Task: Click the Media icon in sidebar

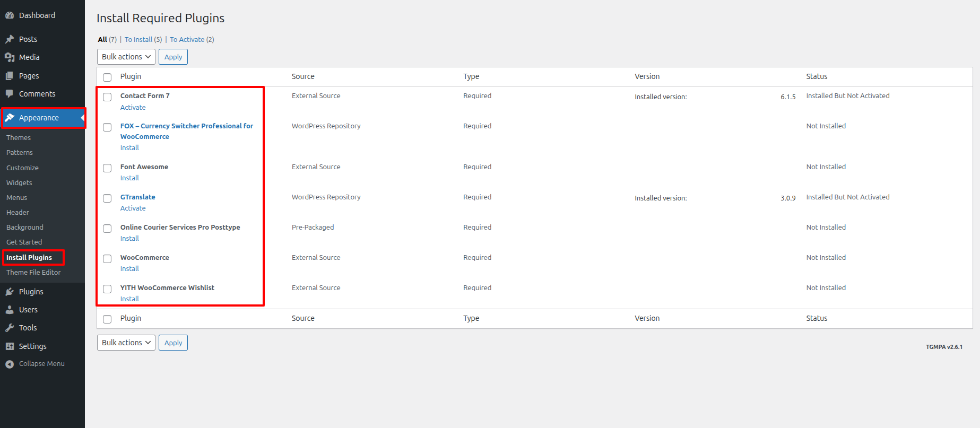Action: (x=10, y=57)
